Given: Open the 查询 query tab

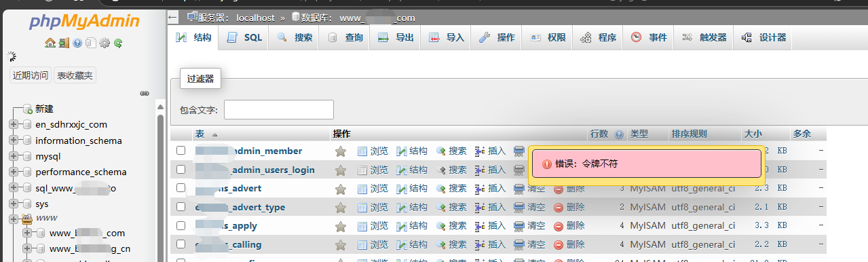Looking at the screenshot, I should 345,38.
